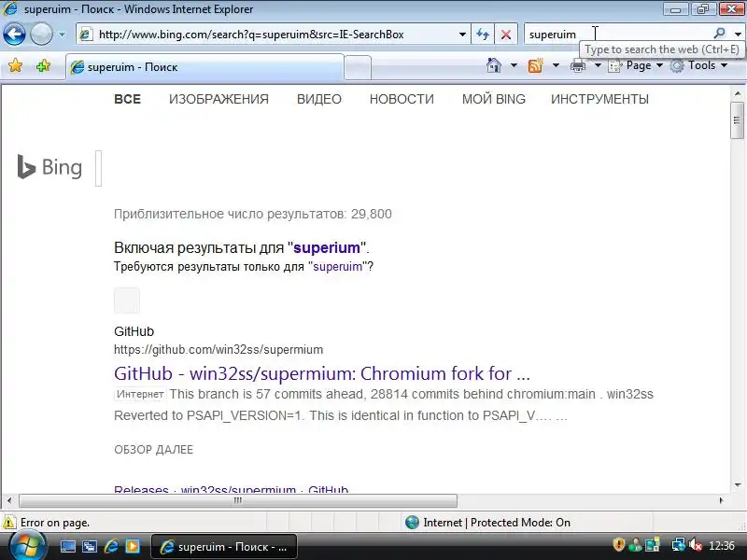Switch to НОВОСТИ results
The height and width of the screenshot is (560, 747).
[402, 99]
